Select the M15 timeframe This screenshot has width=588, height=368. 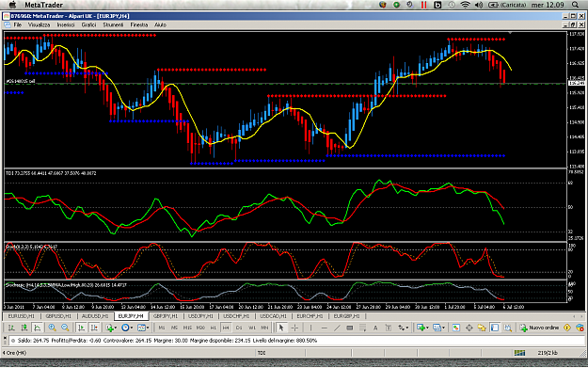coord(187,328)
